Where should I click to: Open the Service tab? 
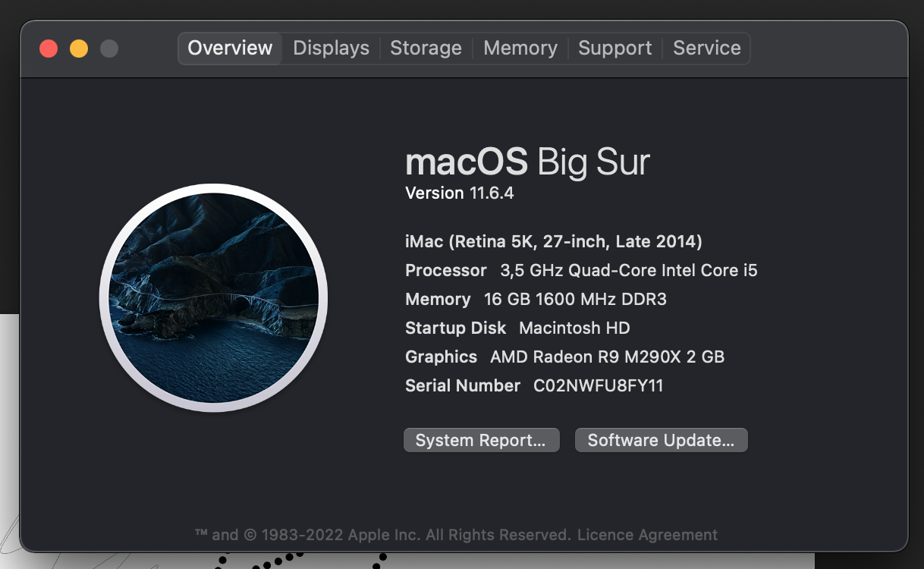click(707, 48)
